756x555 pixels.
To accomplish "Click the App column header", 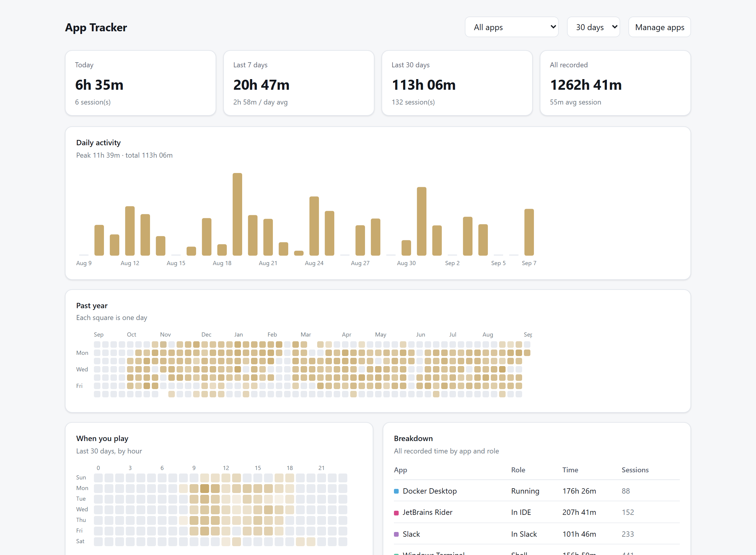I will pyautogui.click(x=400, y=470).
